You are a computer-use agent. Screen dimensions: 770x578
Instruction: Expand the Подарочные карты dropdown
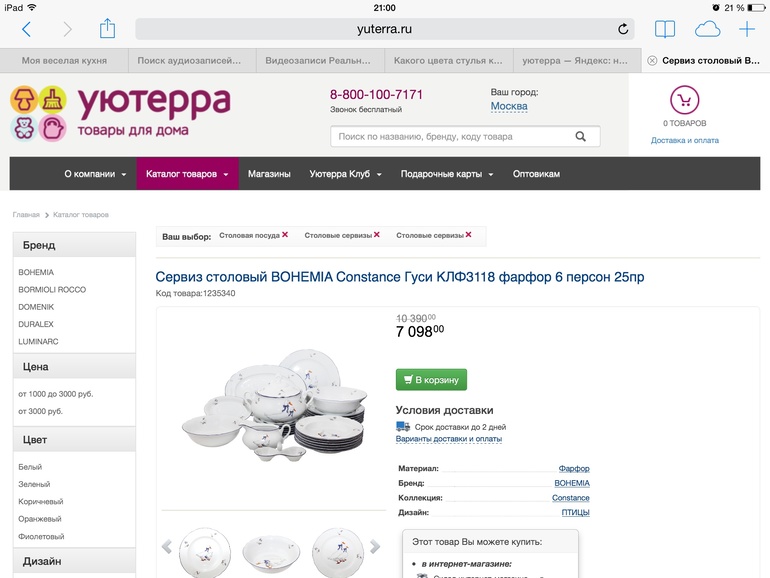447,174
